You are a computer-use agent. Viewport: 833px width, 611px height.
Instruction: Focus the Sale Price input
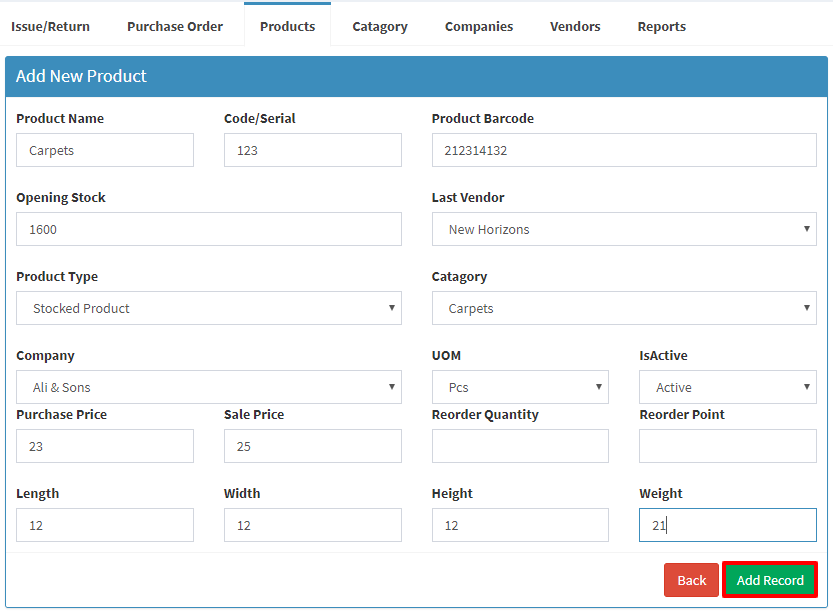[x=312, y=446]
